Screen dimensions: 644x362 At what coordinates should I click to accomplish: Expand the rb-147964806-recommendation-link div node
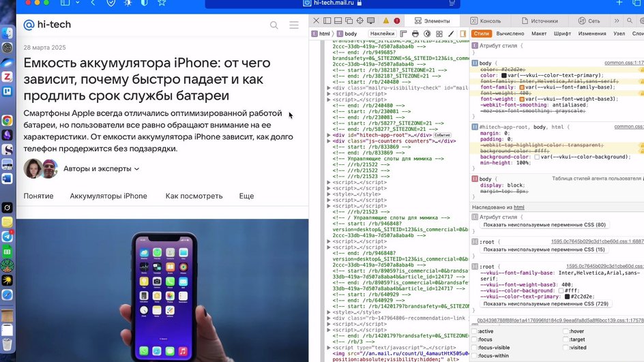[x=329, y=318]
